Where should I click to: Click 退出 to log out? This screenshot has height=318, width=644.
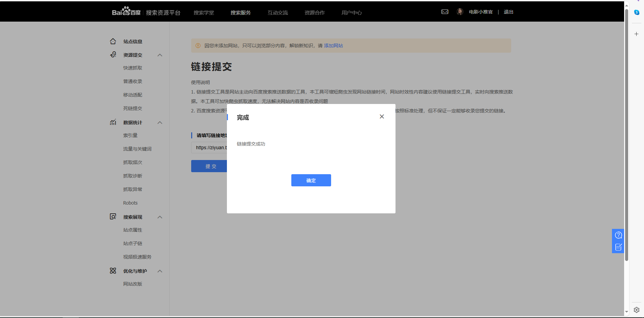click(508, 11)
